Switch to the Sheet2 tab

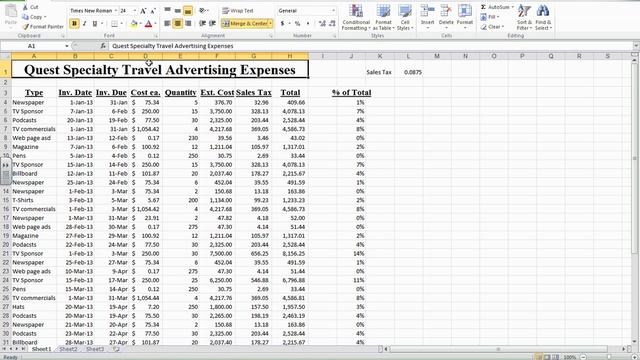68,349
